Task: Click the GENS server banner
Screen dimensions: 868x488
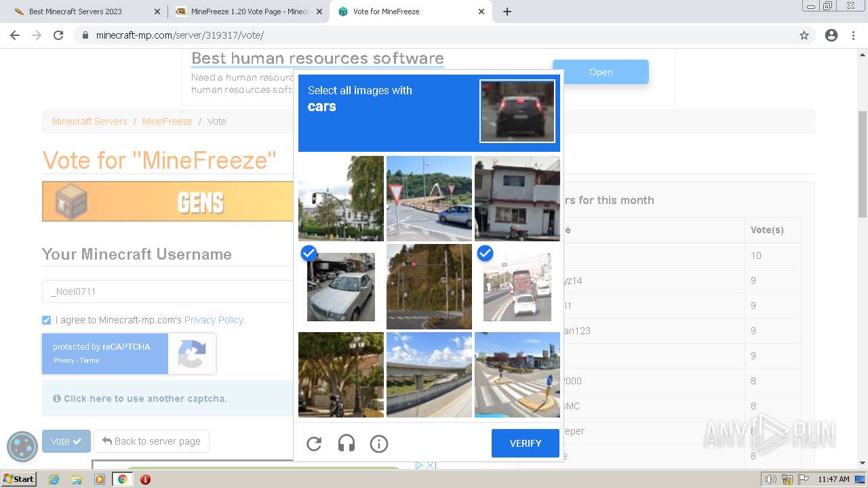Action: (x=167, y=201)
